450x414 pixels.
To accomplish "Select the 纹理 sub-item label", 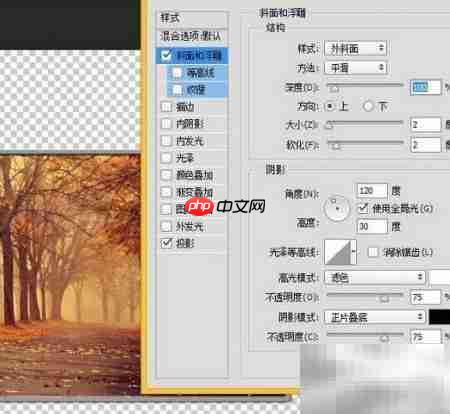I will [x=196, y=90].
